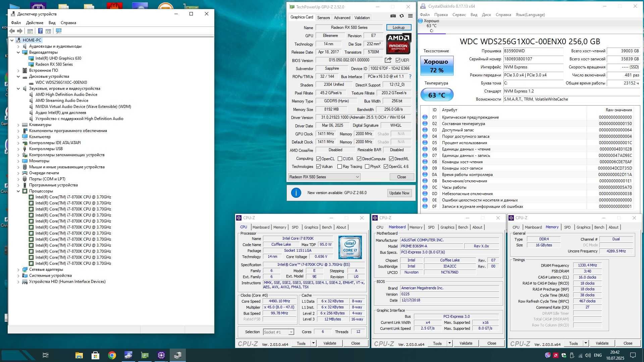
Task: Toggle the OpenCL checkbox
Action: [319, 159]
